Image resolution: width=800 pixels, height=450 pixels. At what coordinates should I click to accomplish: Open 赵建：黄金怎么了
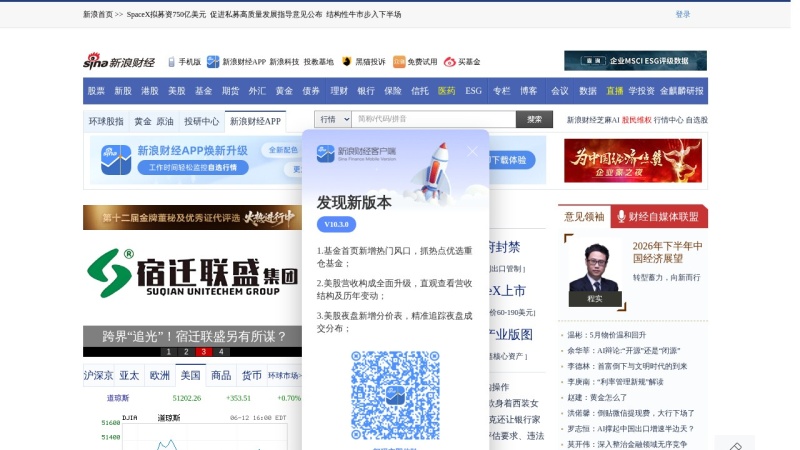(x=597, y=397)
